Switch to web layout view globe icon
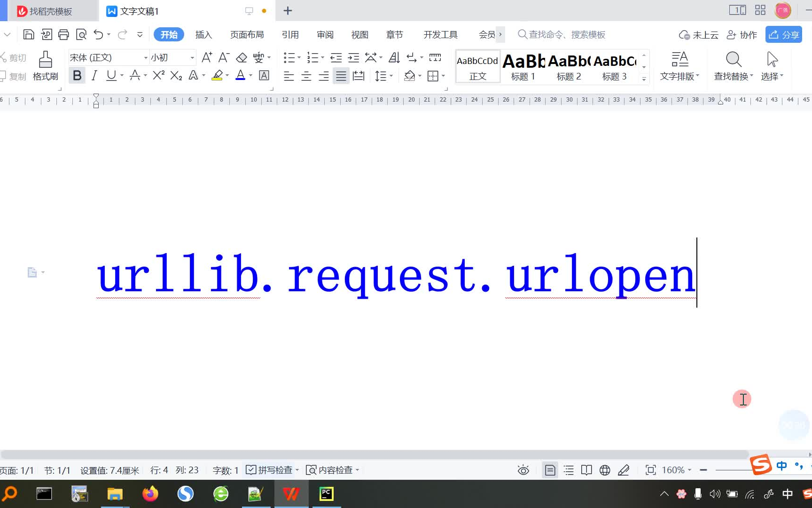This screenshot has height=508, width=812. coord(605,470)
